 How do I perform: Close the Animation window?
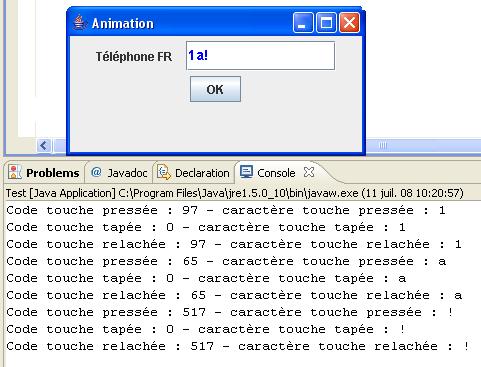[349, 23]
